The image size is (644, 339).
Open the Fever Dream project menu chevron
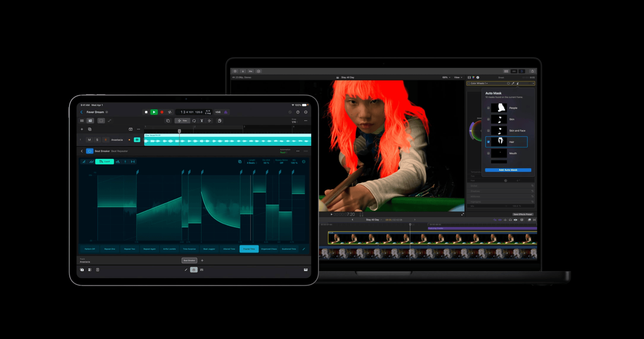pyautogui.click(x=107, y=112)
